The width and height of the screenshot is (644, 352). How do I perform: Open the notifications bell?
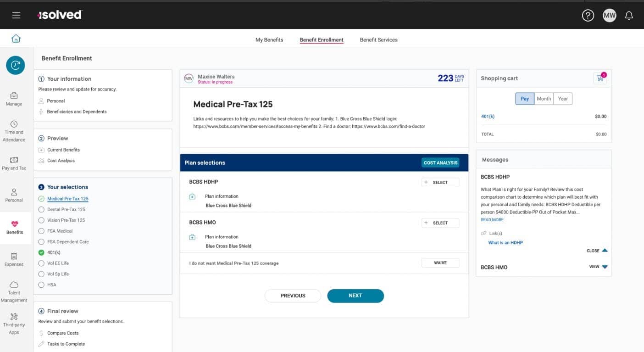pos(629,16)
